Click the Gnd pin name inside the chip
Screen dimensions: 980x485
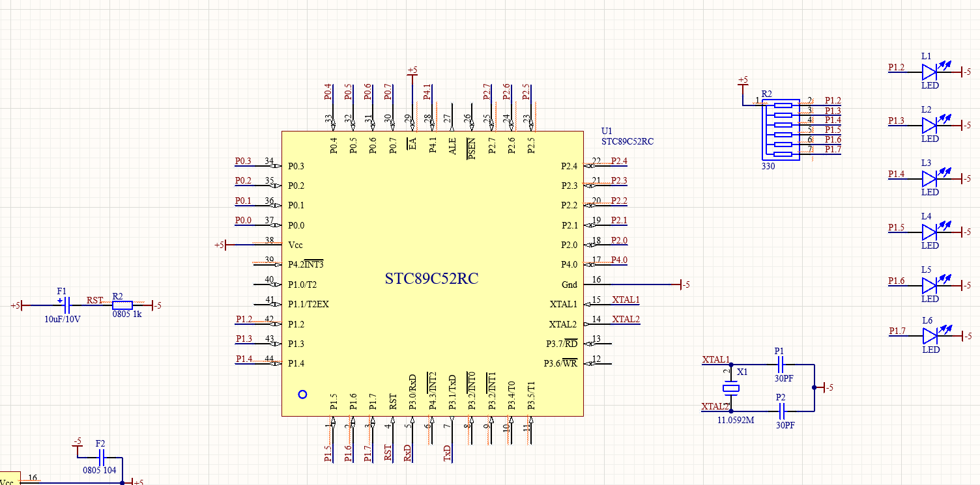pos(569,284)
